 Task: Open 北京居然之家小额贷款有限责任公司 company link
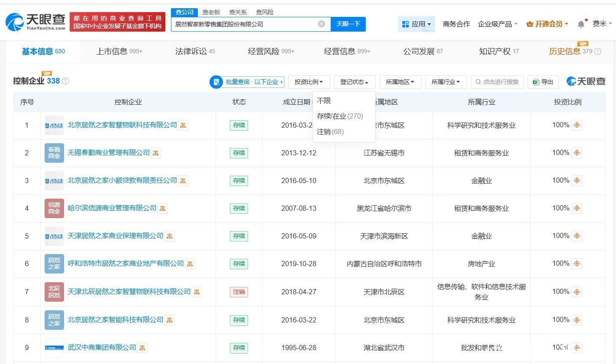[x=122, y=180]
